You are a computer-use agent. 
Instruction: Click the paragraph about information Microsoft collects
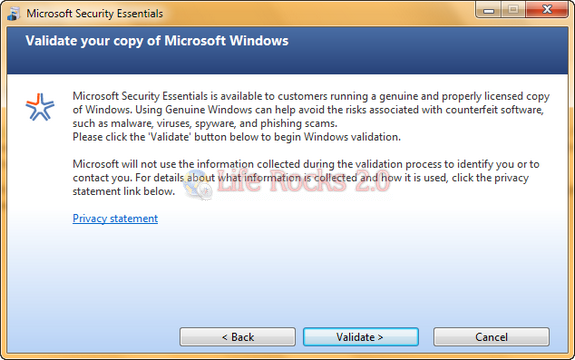(x=306, y=177)
